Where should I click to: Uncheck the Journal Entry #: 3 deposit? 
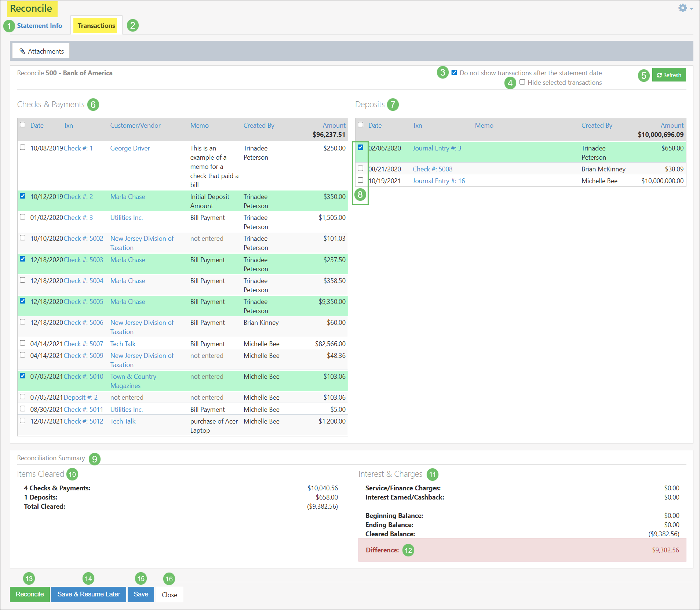361,147
